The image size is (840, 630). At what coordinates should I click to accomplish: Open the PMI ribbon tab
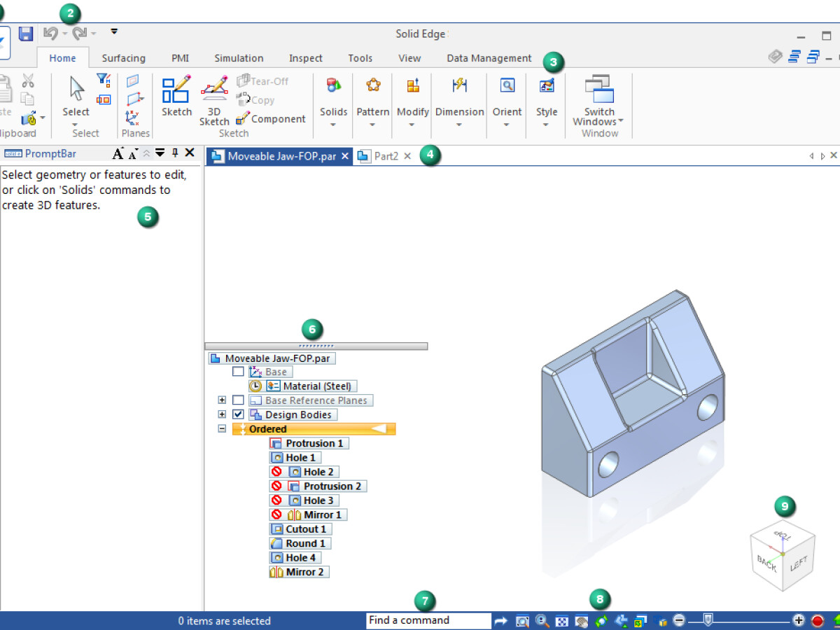pyautogui.click(x=180, y=58)
